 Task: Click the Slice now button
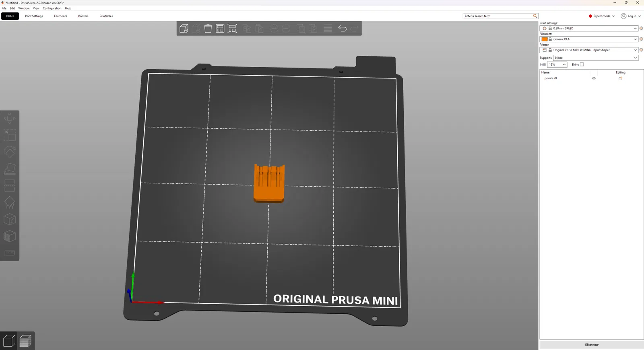coord(592,345)
